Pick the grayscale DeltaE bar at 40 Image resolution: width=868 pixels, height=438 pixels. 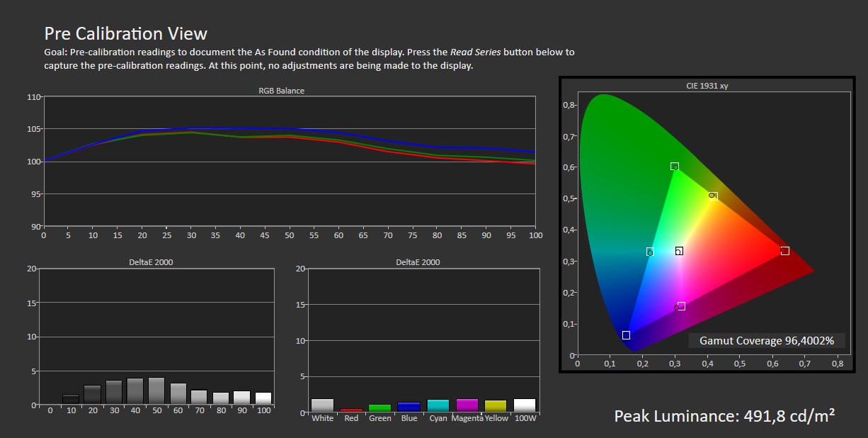(x=135, y=391)
